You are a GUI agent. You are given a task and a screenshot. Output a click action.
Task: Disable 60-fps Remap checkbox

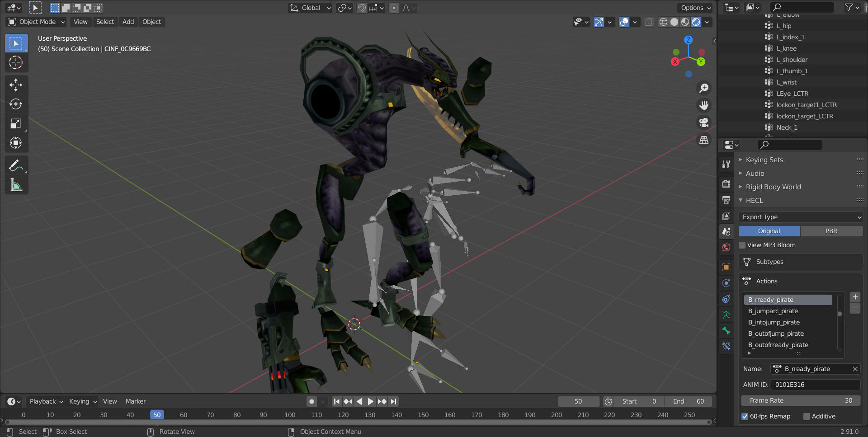click(745, 416)
